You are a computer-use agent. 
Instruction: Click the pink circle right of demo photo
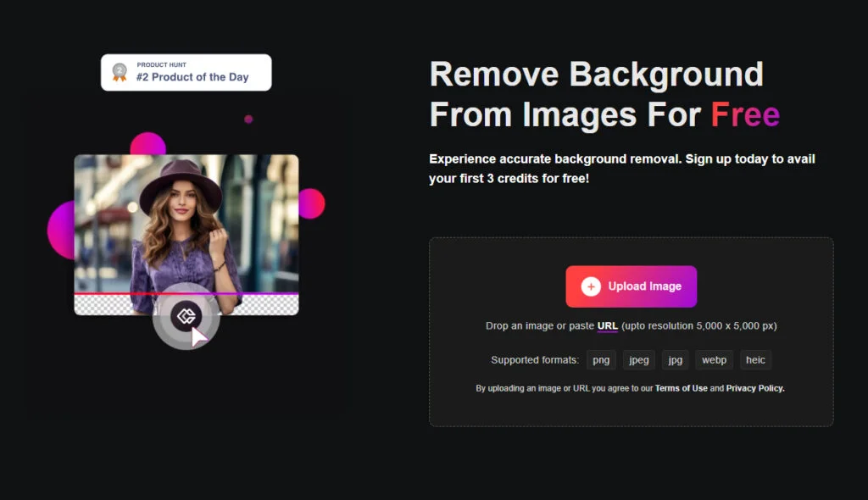point(312,203)
